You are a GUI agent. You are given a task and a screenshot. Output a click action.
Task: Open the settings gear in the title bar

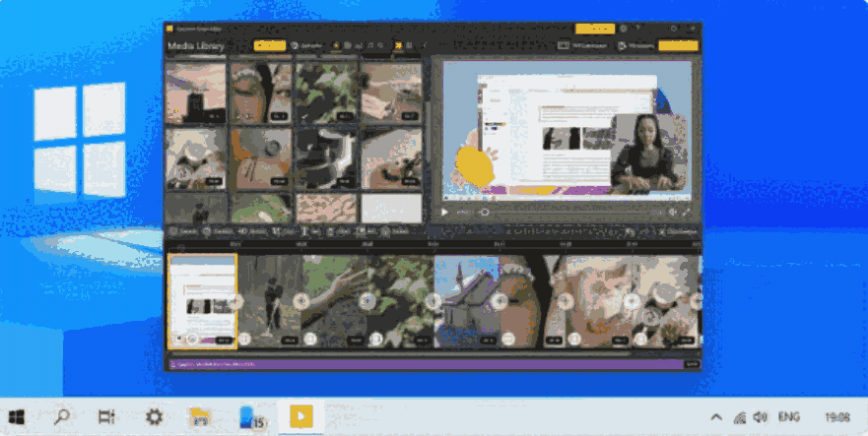[x=624, y=29]
